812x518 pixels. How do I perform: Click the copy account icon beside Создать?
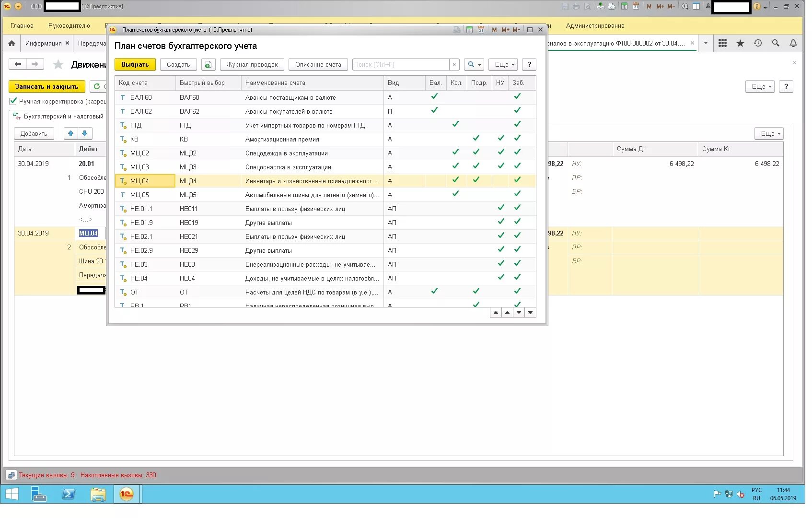(x=208, y=64)
